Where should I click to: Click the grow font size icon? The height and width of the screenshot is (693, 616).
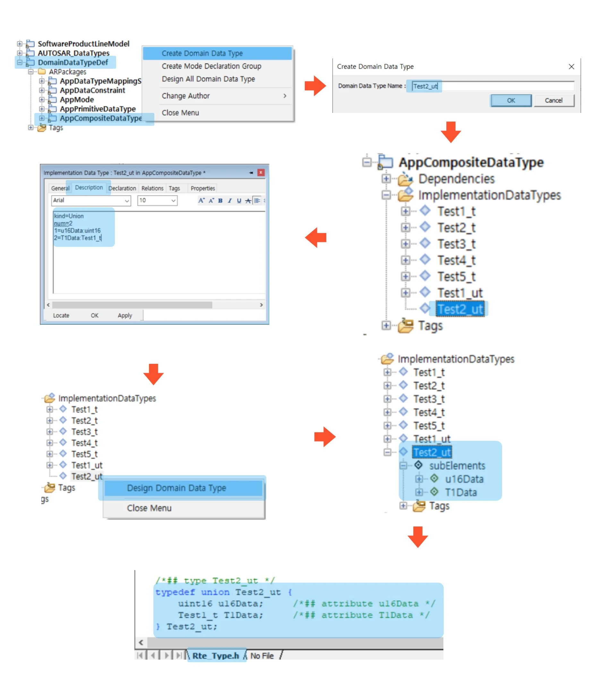click(201, 201)
